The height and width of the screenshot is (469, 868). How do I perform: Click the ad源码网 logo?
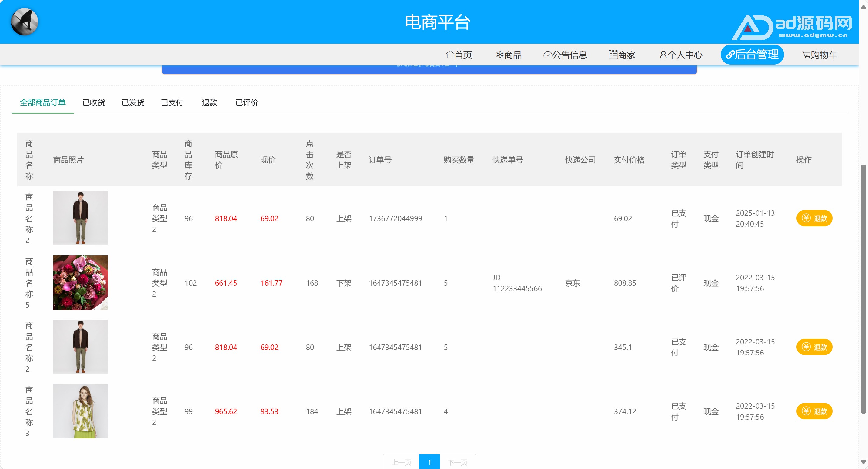pyautogui.click(x=791, y=27)
